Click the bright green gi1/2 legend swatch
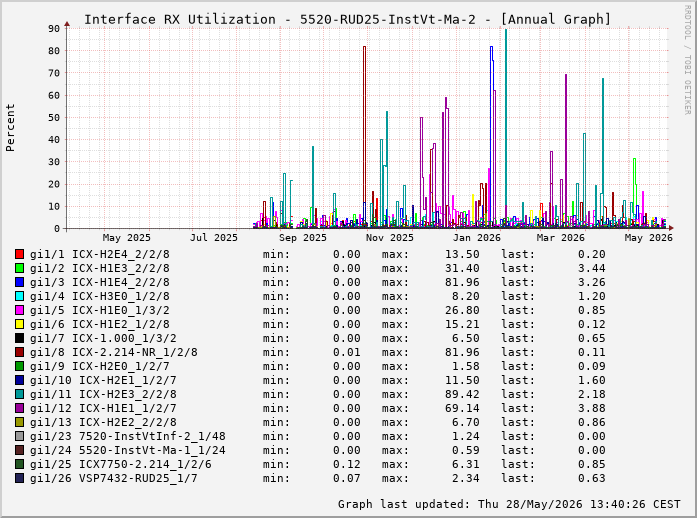697x518 pixels. (19, 268)
